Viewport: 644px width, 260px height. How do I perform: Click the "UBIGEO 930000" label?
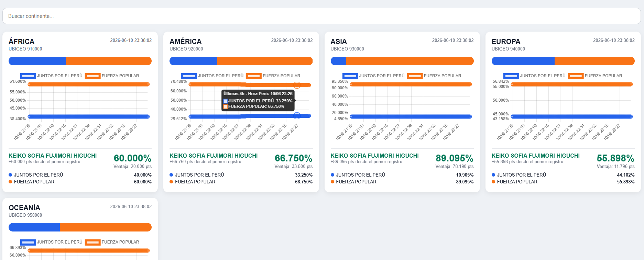347,49
